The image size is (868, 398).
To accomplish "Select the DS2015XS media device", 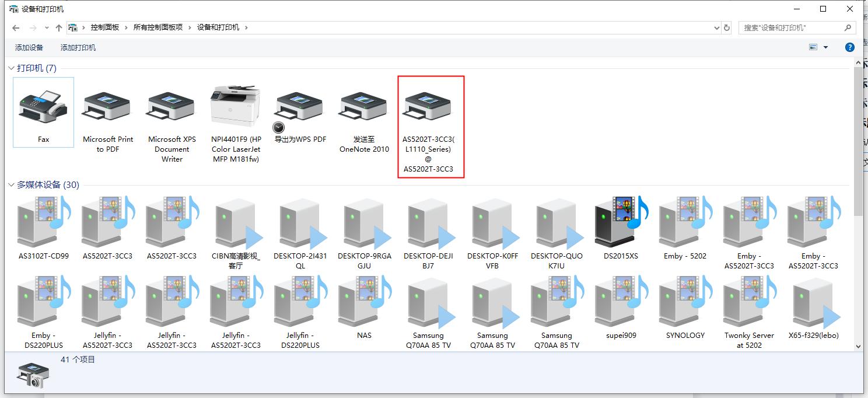I will 621,223.
